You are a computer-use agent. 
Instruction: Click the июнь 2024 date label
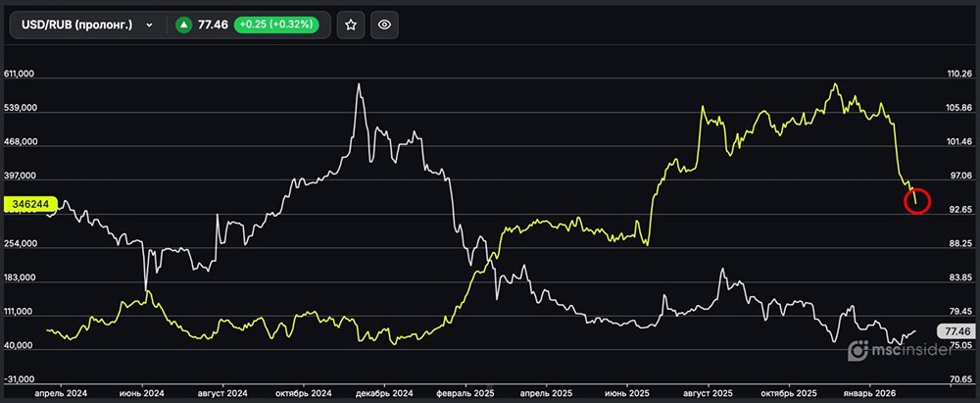[143, 393]
